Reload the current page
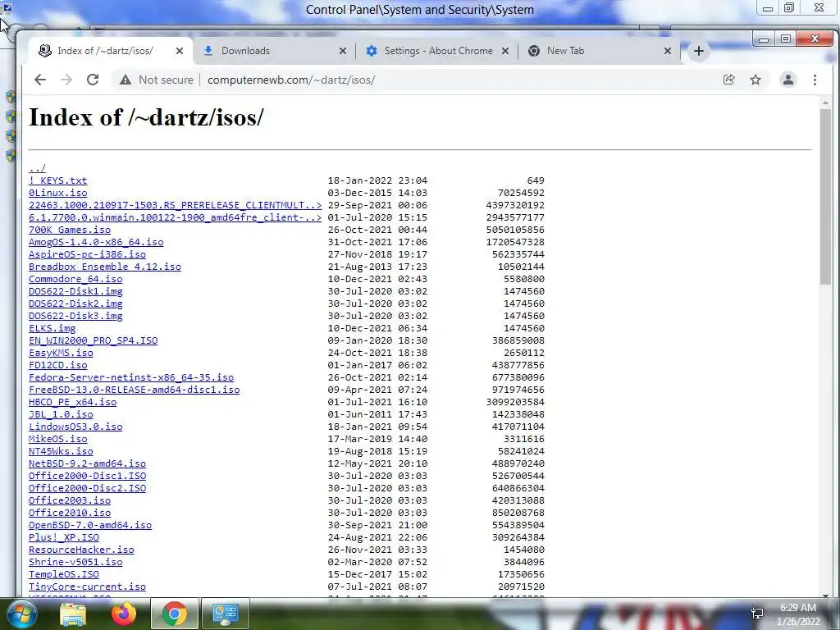 pos(93,80)
